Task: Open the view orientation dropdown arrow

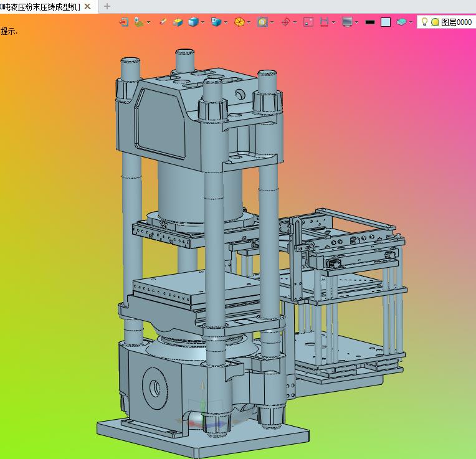Action: tap(226, 22)
